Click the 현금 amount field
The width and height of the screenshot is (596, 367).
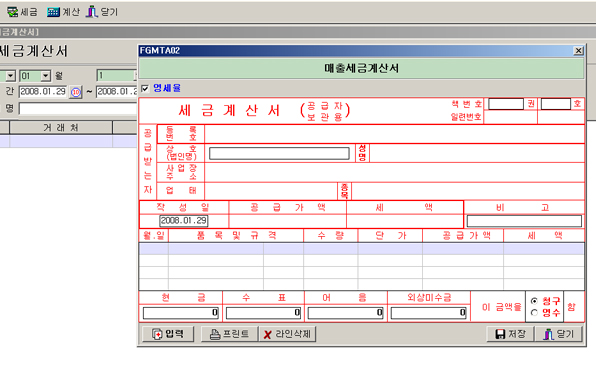point(181,313)
